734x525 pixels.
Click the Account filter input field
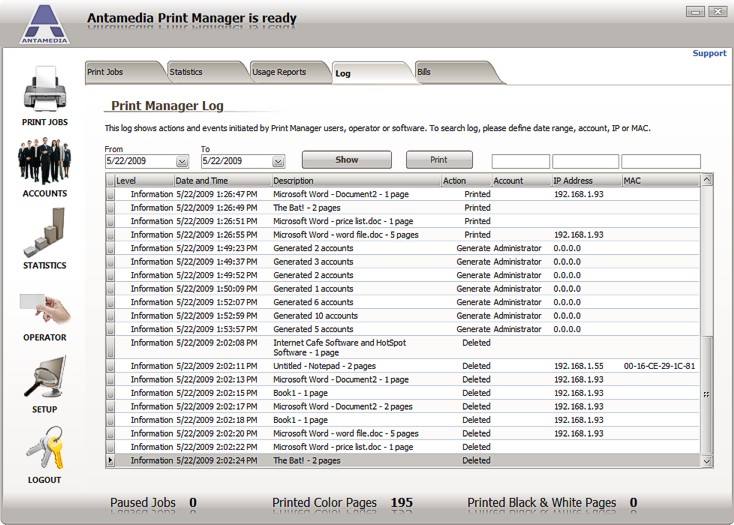521,161
